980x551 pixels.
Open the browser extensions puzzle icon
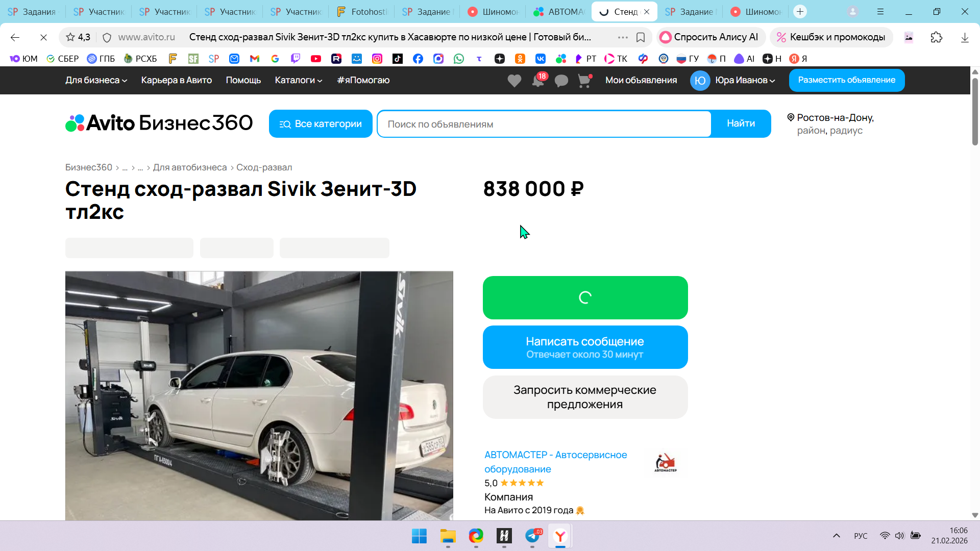tap(936, 37)
